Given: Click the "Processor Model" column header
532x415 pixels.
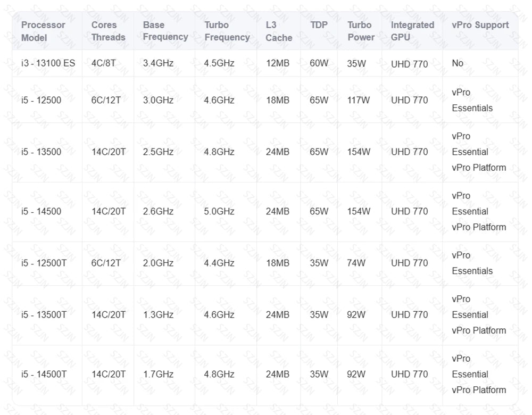Looking at the screenshot, I should click(x=43, y=31).
